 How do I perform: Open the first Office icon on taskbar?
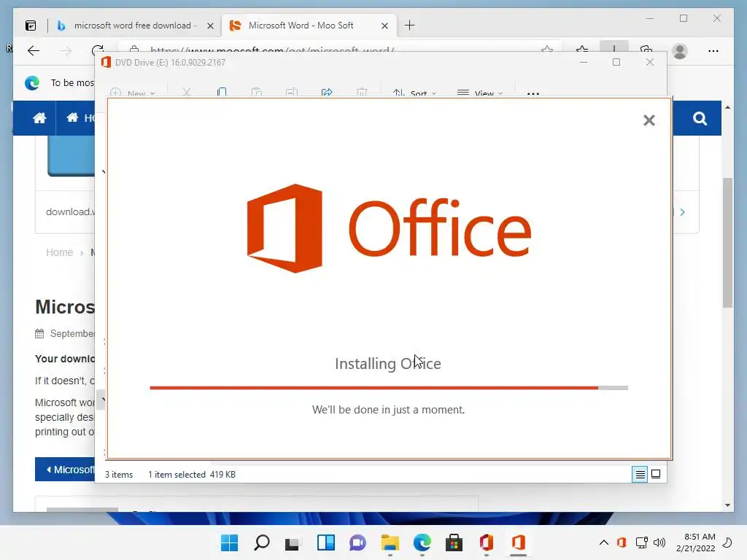point(486,542)
